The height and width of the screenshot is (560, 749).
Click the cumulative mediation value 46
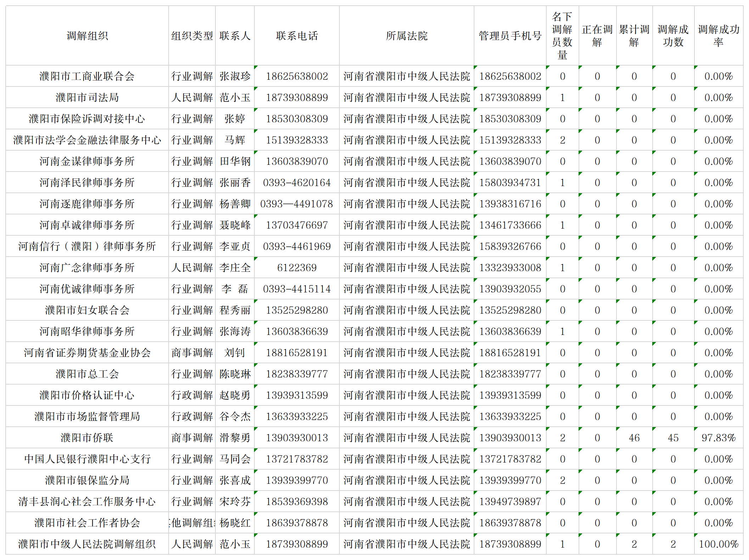point(634,438)
